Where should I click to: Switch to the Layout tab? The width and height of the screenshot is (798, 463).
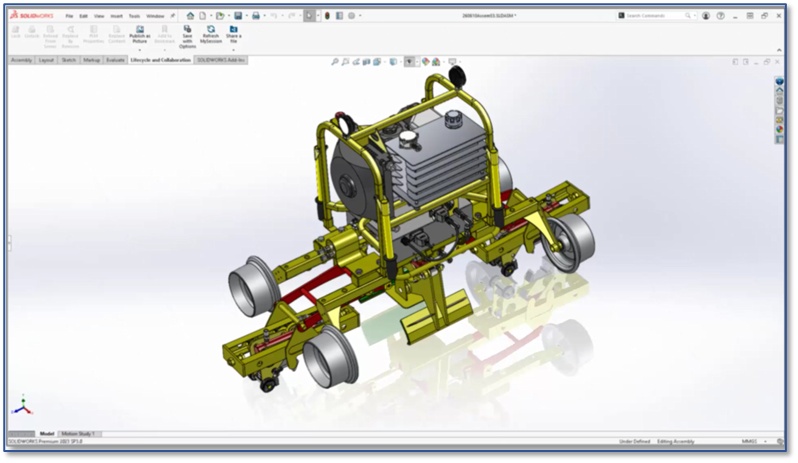tap(46, 60)
